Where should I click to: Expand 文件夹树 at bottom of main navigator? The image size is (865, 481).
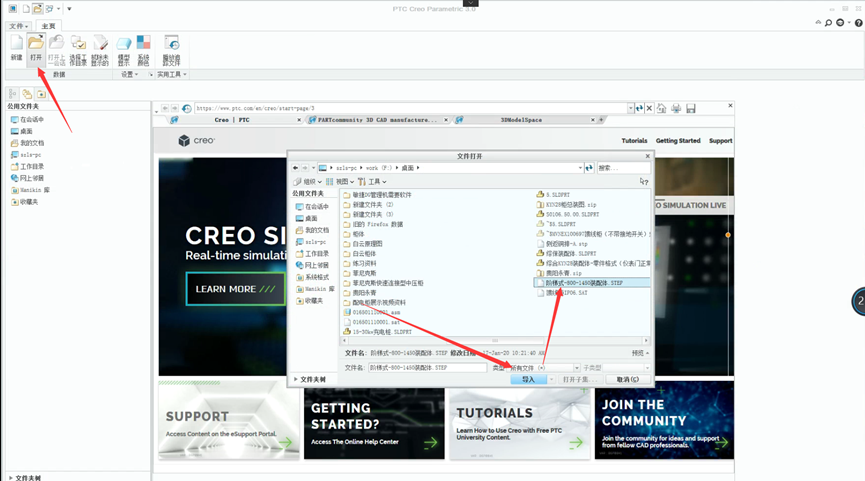tap(25, 478)
